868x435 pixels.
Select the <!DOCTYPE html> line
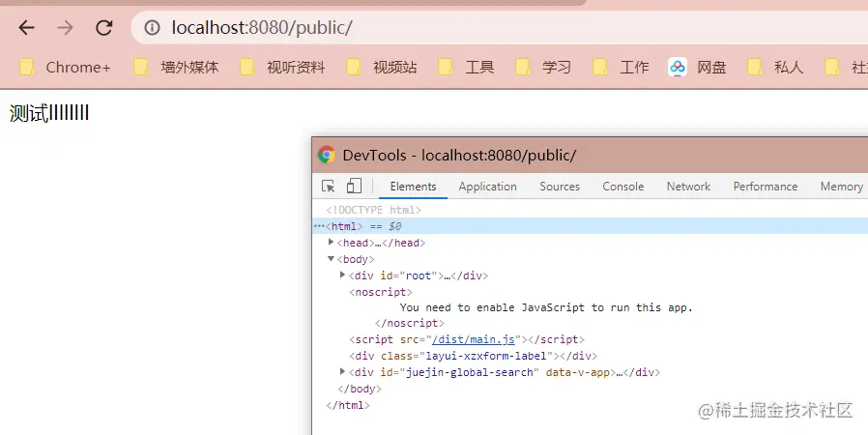(374, 210)
